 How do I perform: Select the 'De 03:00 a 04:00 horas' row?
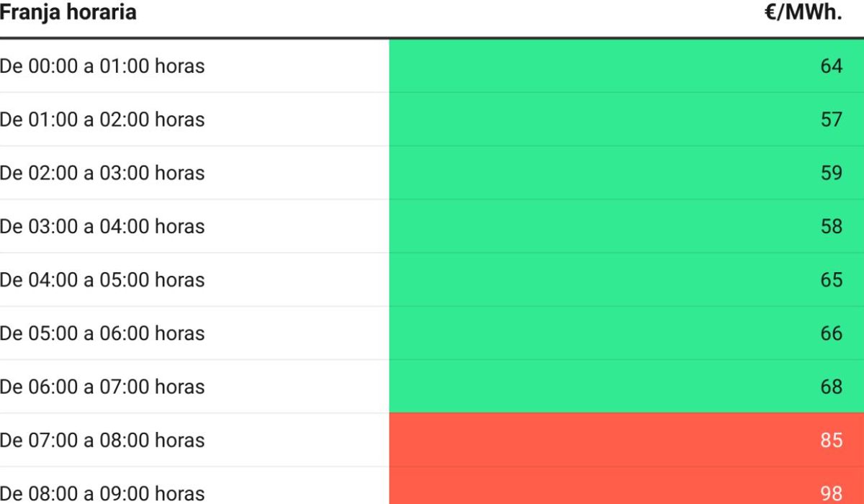[432, 226]
